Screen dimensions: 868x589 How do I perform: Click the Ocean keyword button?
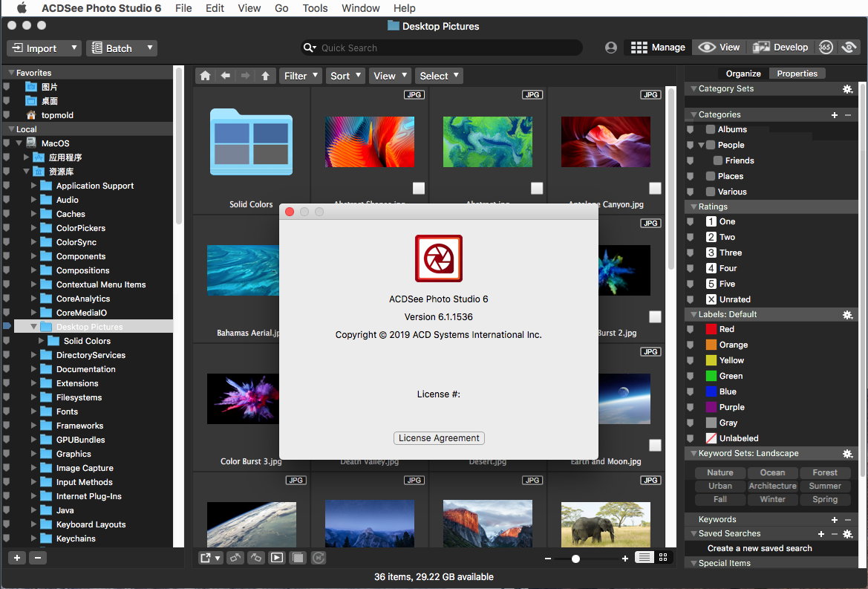(x=772, y=472)
